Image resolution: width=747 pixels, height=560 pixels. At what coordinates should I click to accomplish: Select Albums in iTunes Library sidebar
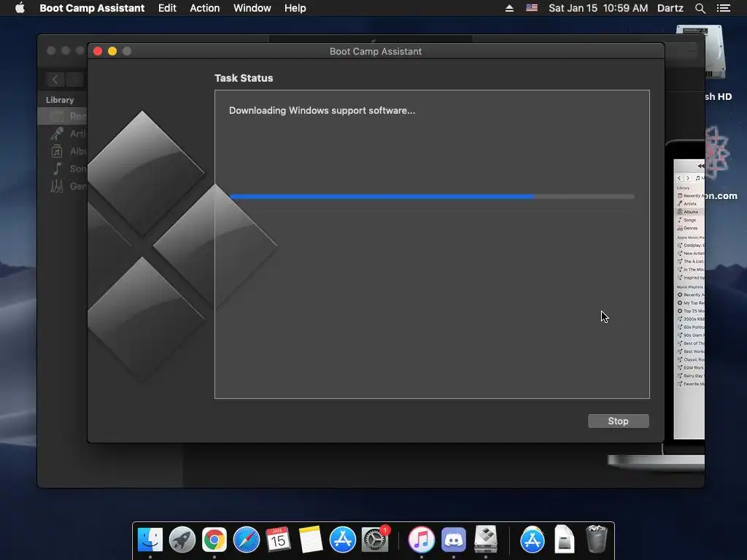[x=63, y=152]
